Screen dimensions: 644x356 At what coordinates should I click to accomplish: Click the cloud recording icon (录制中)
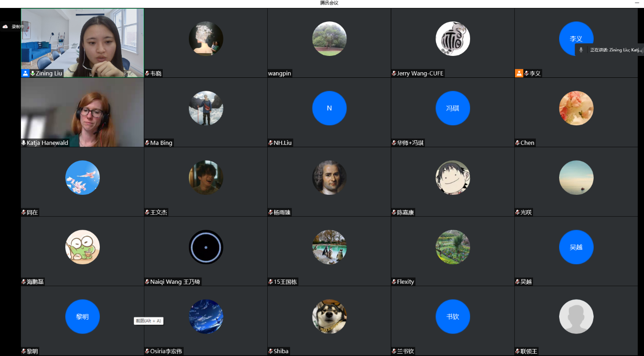pos(5,27)
